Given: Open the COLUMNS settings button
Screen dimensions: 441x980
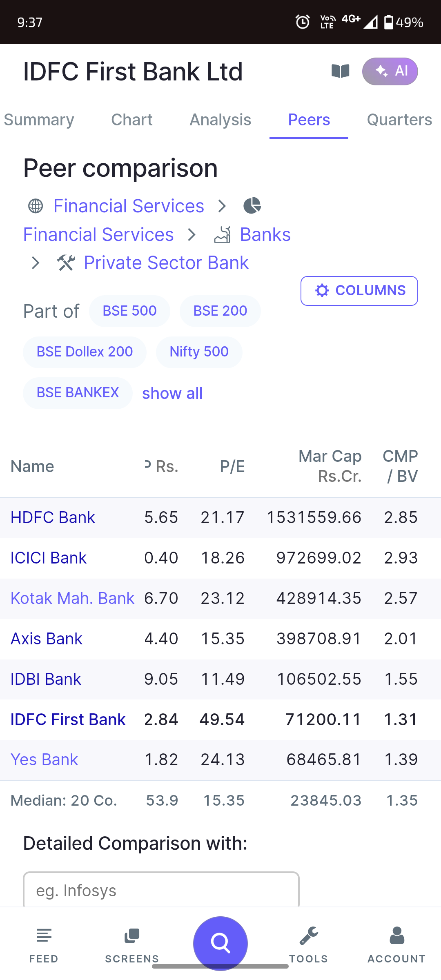Looking at the screenshot, I should click(x=359, y=291).
